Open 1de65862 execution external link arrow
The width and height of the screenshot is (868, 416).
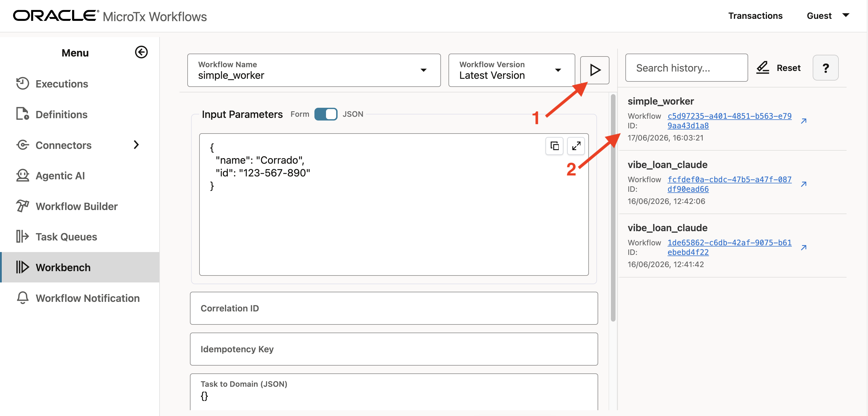pyautogui.click(x=804, y=247)
